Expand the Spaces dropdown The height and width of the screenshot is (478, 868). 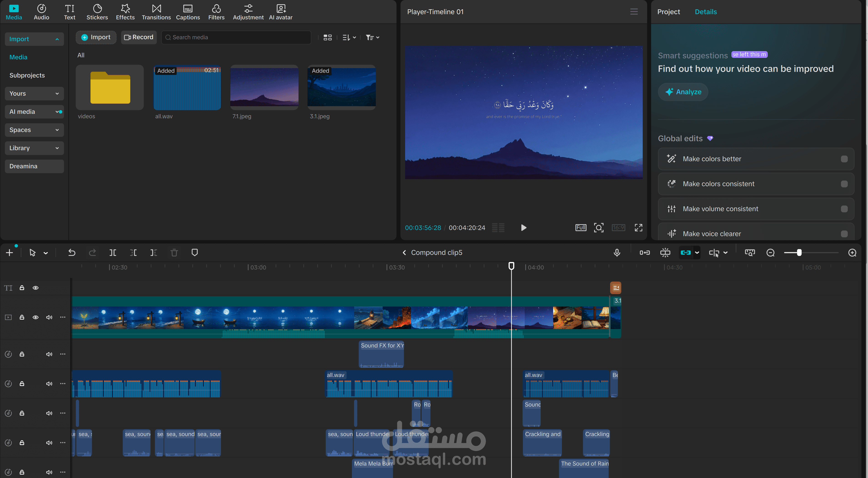point(34,130)
